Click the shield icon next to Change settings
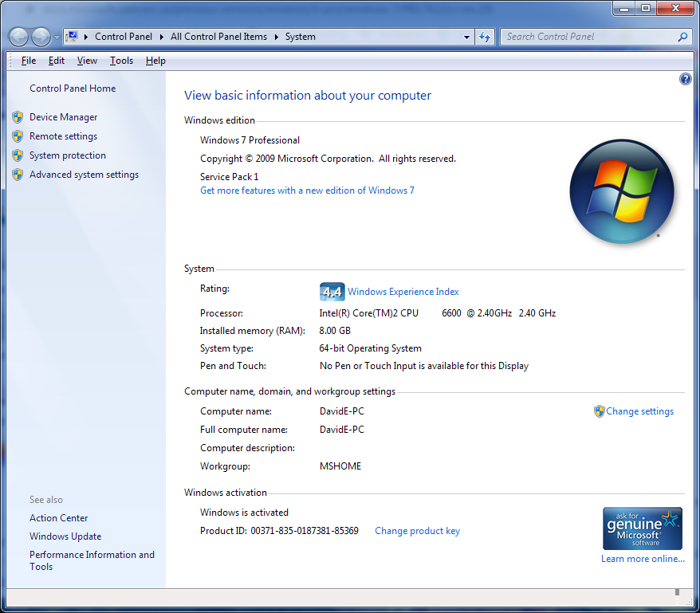The image size is (700, 613). pyautogui.click(x=599, y=411)
